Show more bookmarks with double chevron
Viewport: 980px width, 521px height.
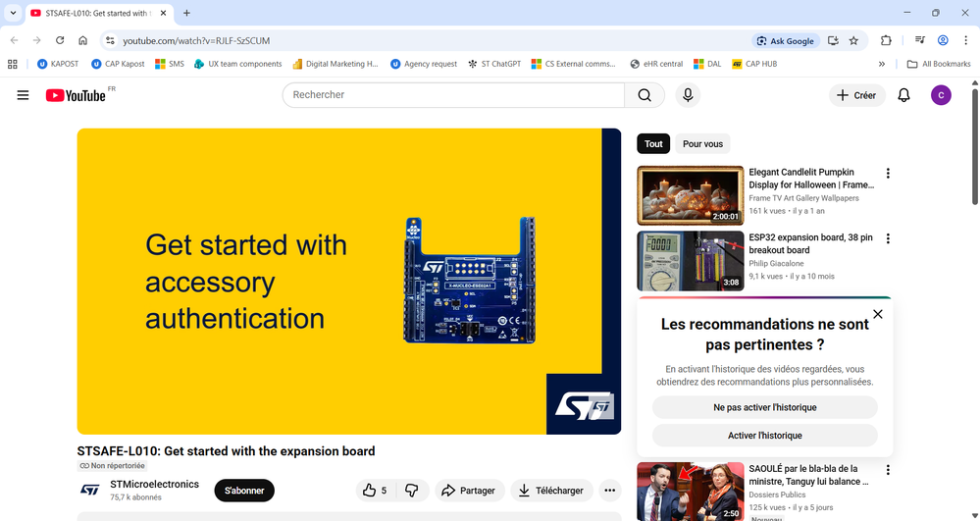(881, 64)
